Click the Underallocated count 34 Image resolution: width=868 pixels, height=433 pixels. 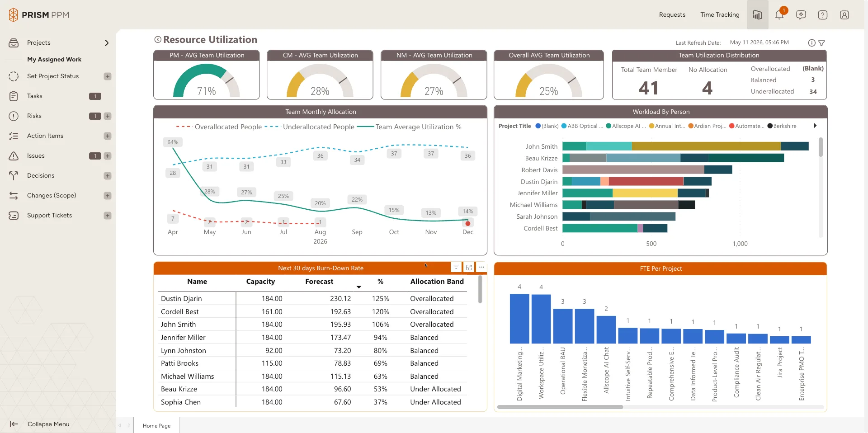coord(813,92)
